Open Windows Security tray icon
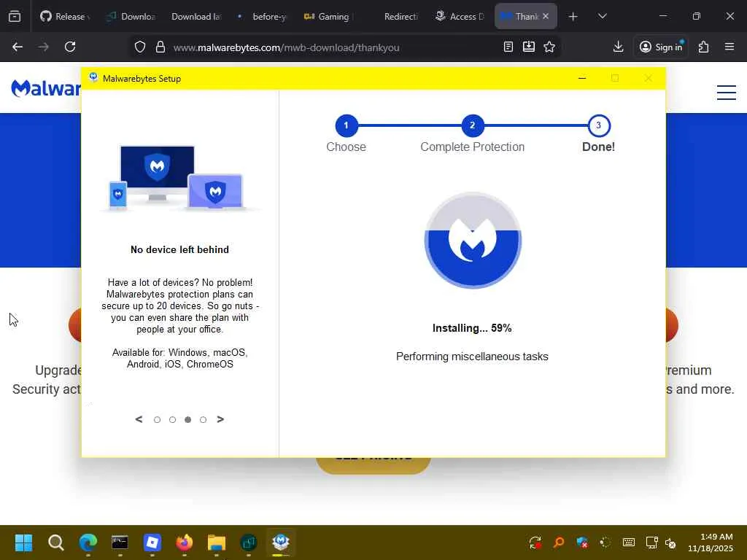The image size is (747, 560). (581, 542)
